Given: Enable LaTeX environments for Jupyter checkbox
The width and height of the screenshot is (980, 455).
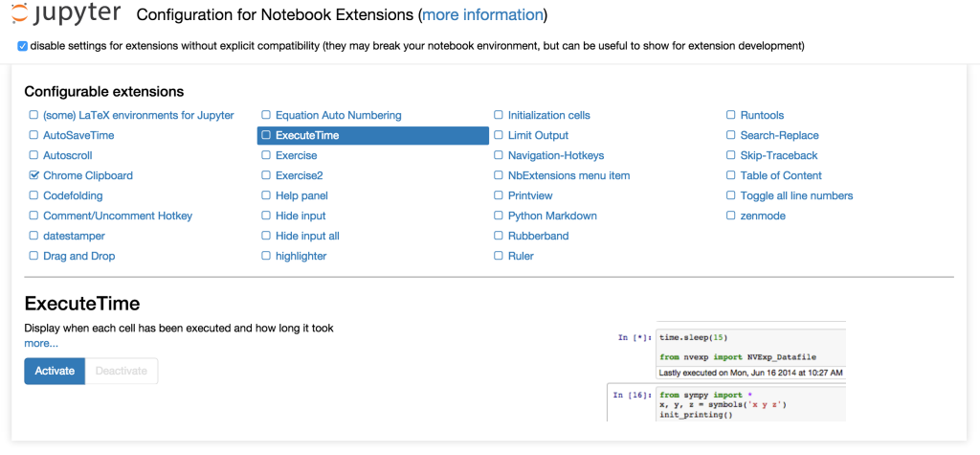Looking at the screenshot, I should (x=33, y=115).
